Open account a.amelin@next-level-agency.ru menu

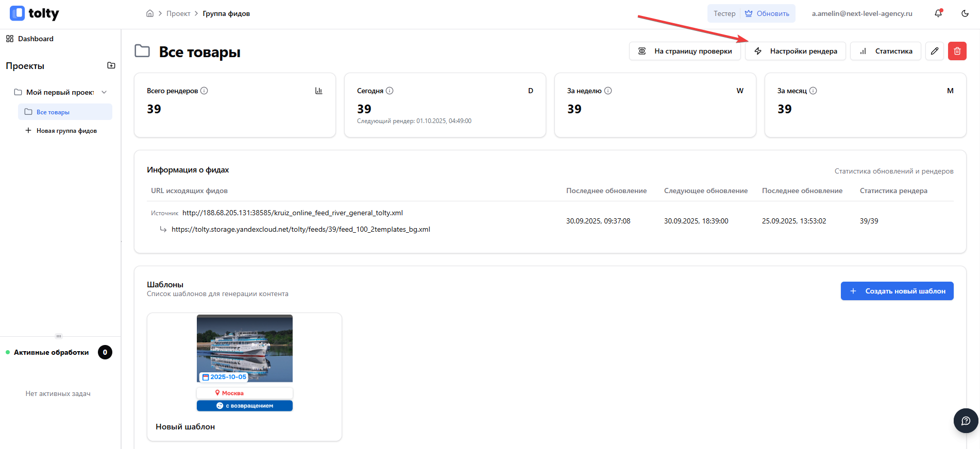click(862, 13)
